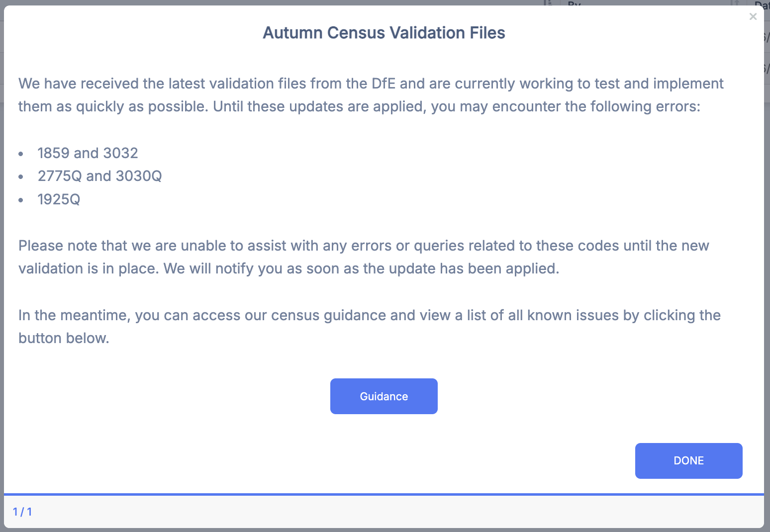Image resolution: width=770 pixels, height=532 pixels.
Task: Click the 1 / 1 page counter
Action: coord(22,512)
